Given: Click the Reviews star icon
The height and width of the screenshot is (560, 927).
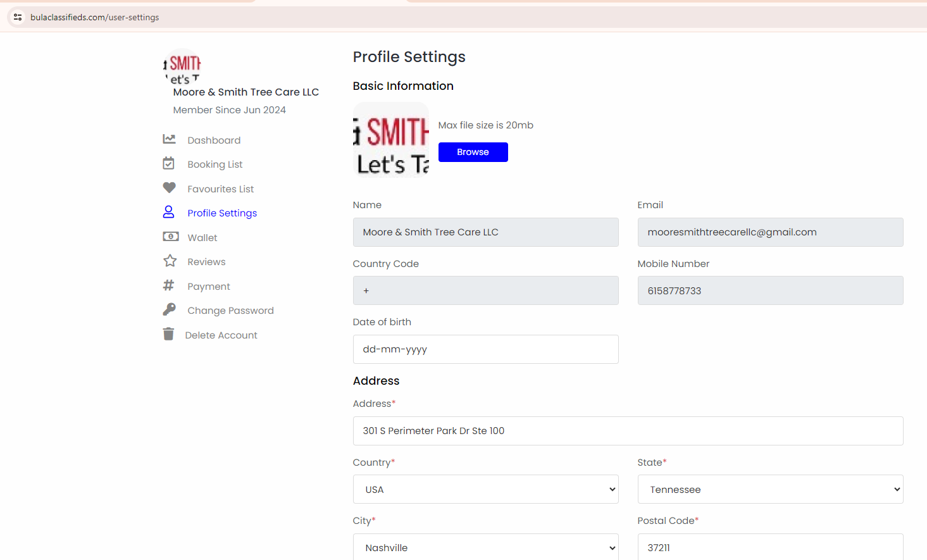Looking at the screenshot, I should pos(170,261).
